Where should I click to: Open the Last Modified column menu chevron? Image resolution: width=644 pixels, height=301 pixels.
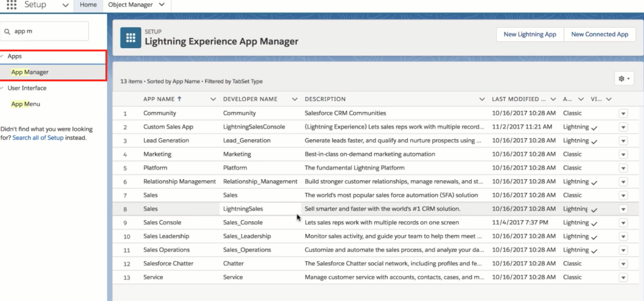click(x=553, y=99)
